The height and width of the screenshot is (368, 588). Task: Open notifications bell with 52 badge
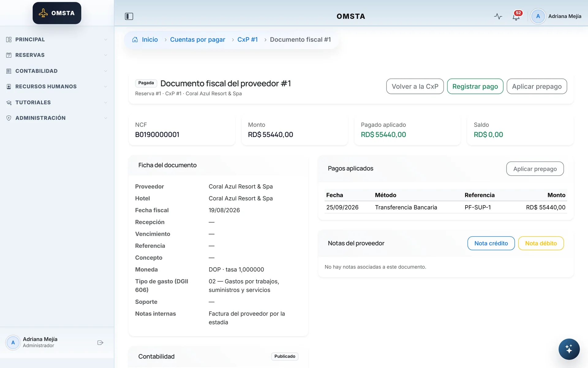[x=516, y=16]
